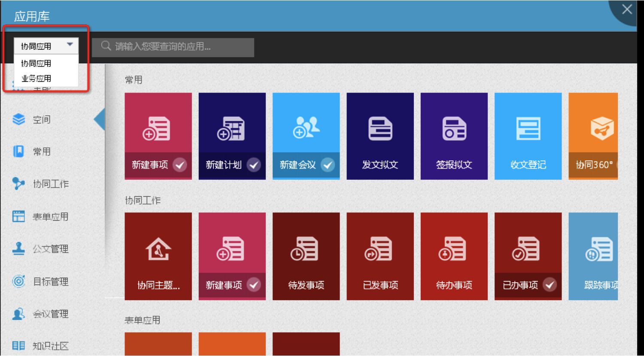Open the 已发事项 tile
Viewport: 644px width, 356px height.
pyautogui.click(x=380, y=256)
